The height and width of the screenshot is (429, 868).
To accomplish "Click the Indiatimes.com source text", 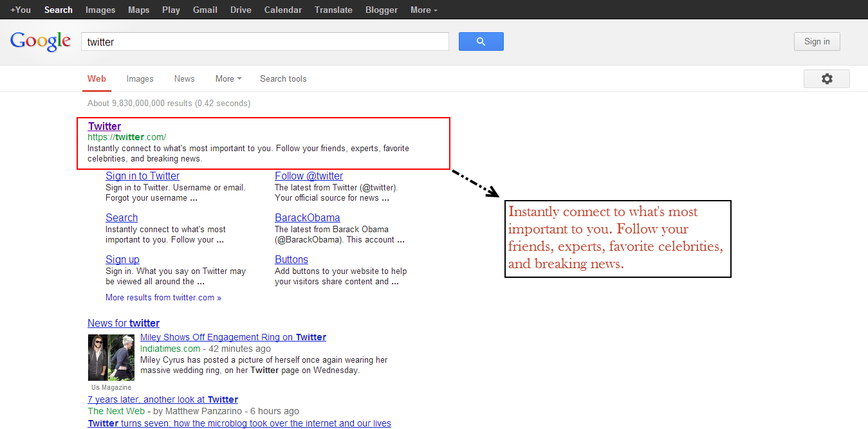I will [170, 349].
